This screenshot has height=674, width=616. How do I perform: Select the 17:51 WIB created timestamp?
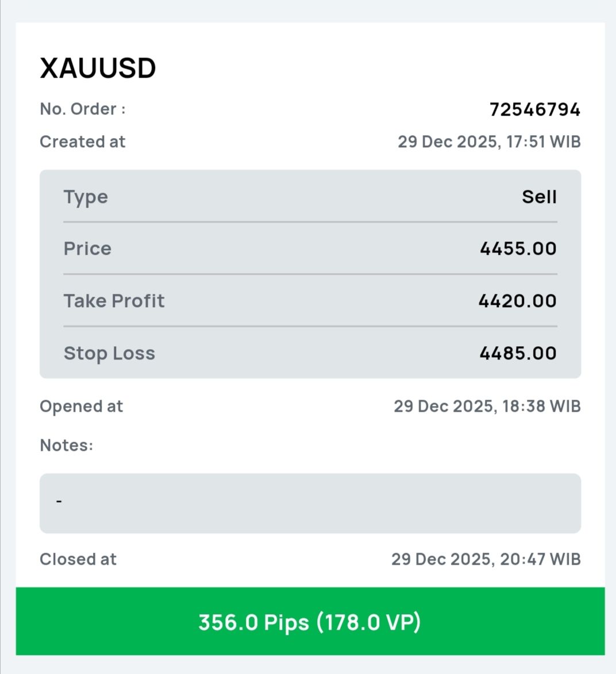click(x=489, y=141)
